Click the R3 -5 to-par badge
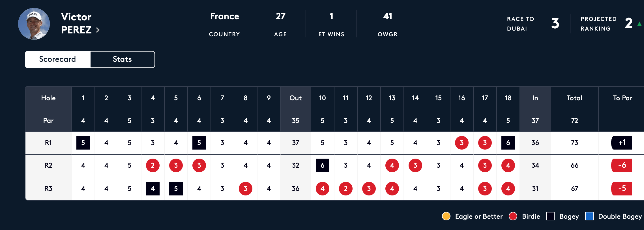The image size is (644, 230). pos(622,189)
